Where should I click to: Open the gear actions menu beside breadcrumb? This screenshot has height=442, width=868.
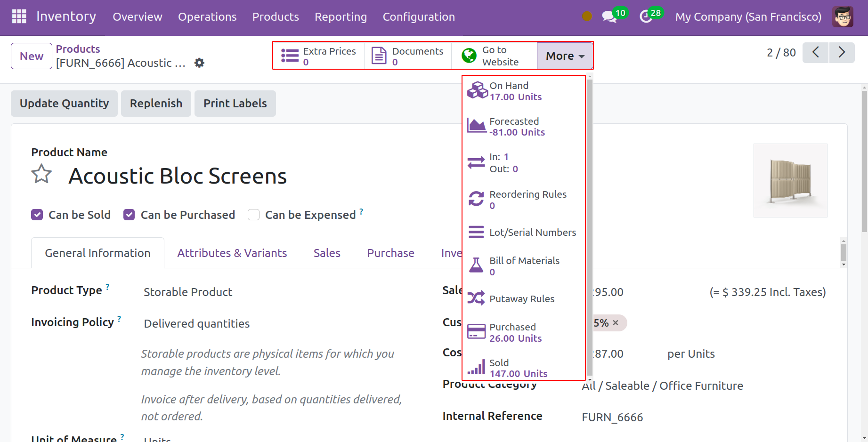coord(199,63)
